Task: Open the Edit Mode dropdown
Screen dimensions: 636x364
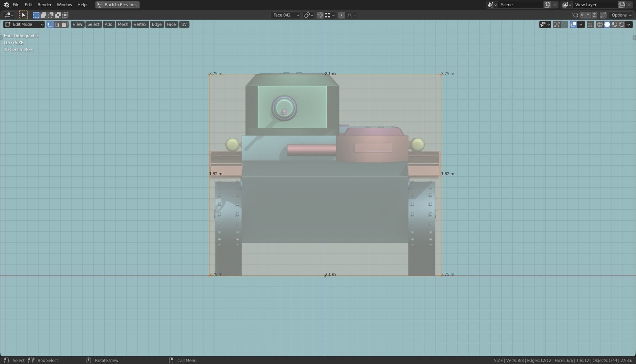Action: (x=24, y=24)
